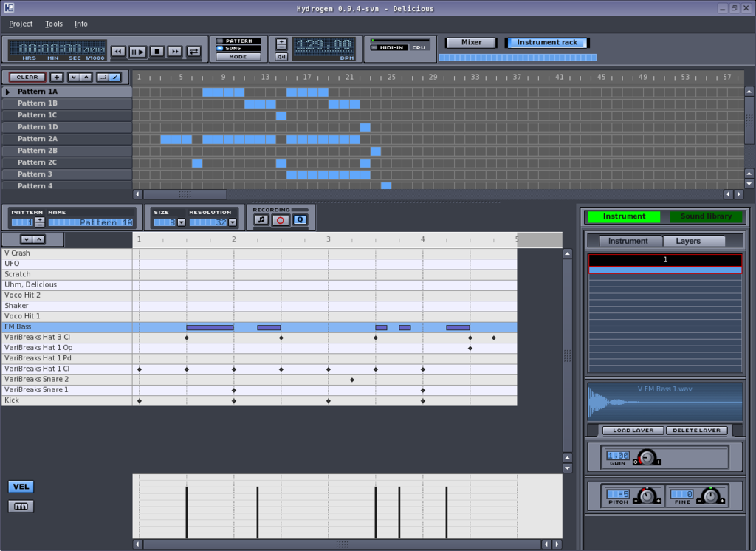
Task: Open the RESOLUTION dropdown
Action: tap(233, 222)
